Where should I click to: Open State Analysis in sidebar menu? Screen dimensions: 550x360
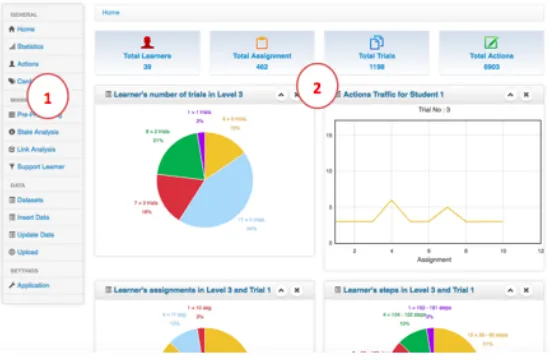(x=38, y=132)
